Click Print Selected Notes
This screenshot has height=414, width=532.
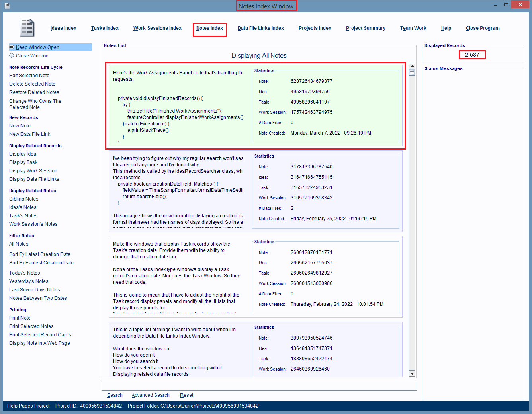point(31,326)
